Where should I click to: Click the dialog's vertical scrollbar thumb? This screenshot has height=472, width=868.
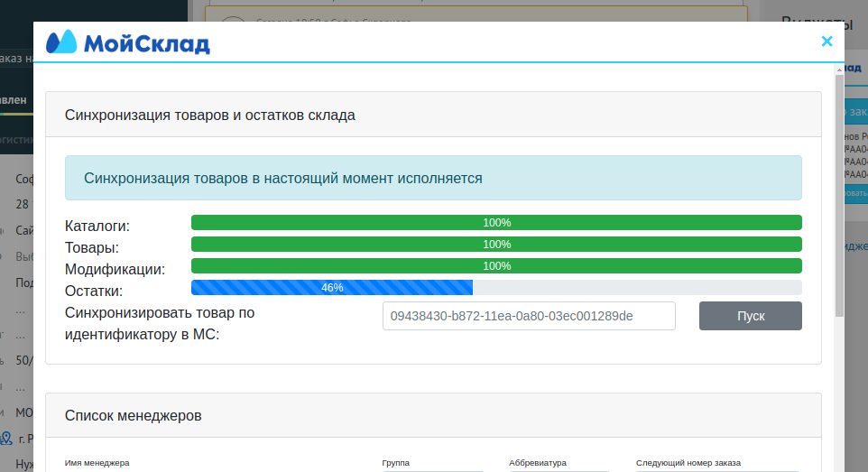[839, 196]
